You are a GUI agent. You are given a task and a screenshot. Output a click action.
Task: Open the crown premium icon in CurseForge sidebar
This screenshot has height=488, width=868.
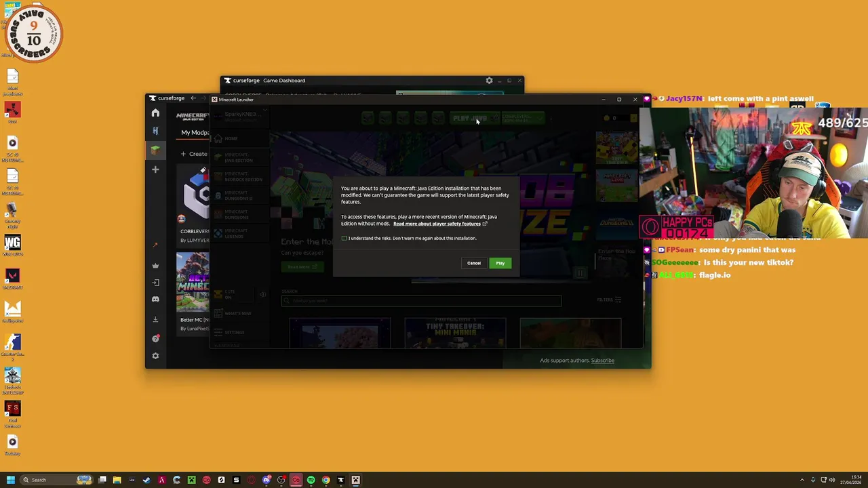(x=155, y=266)
